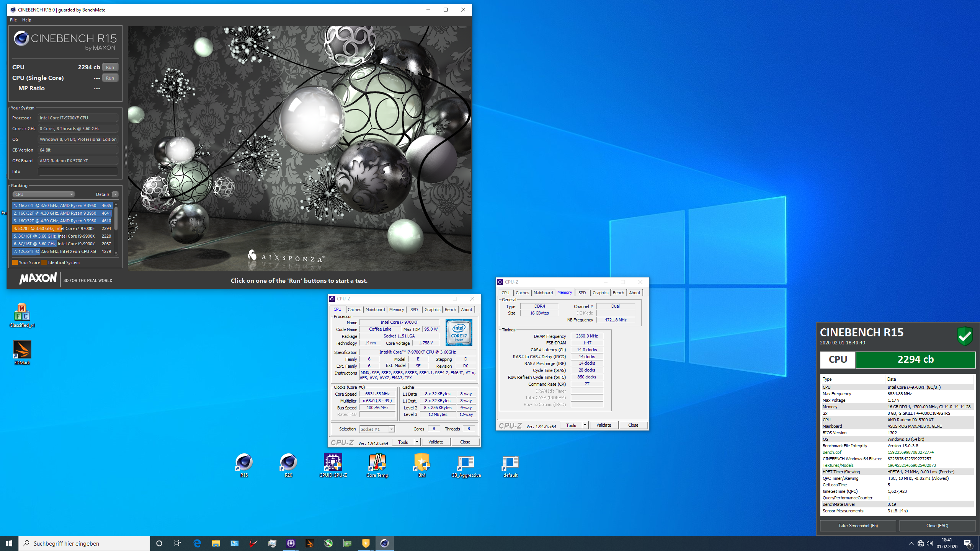Expand ranking Details arrow button
Viewport: 980px width, 551px height.
click(115, 194)
